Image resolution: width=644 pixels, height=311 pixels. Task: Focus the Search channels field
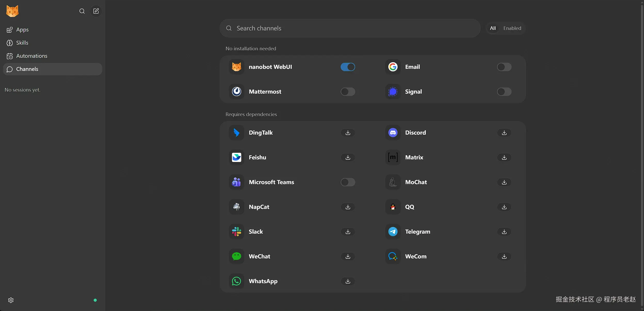350,28
